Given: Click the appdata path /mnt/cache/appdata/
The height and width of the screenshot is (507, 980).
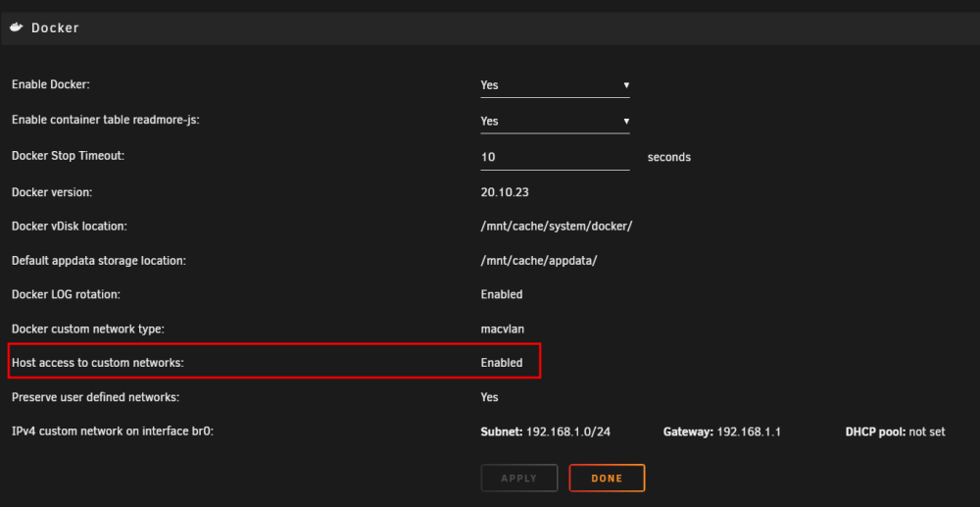Looking at the screenshot, I should click(539, 261).
